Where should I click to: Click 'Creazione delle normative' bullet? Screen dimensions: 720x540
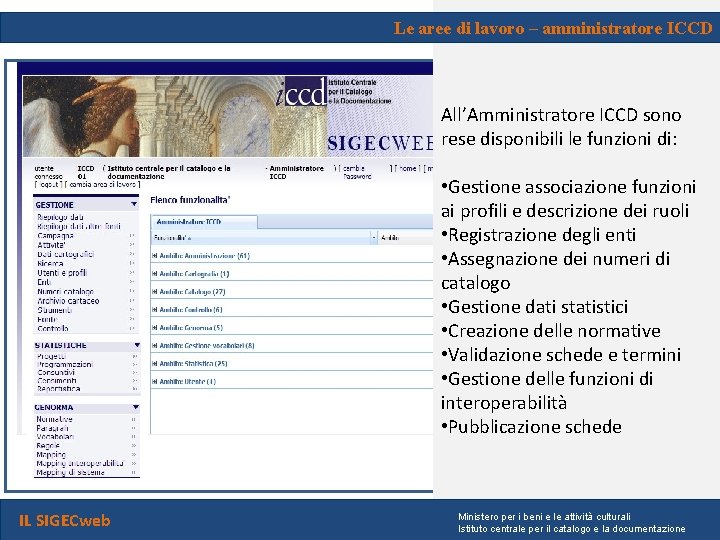click(551, 331)
